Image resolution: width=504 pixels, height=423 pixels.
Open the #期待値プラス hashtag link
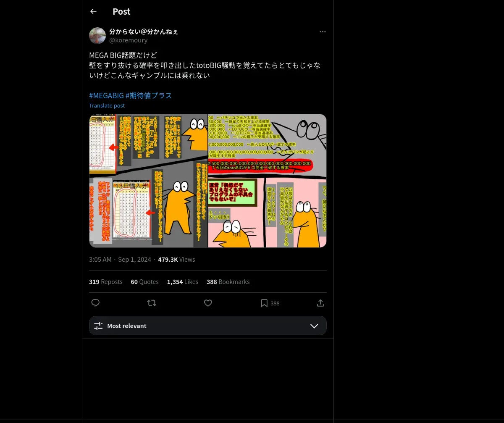pos(149,95)
